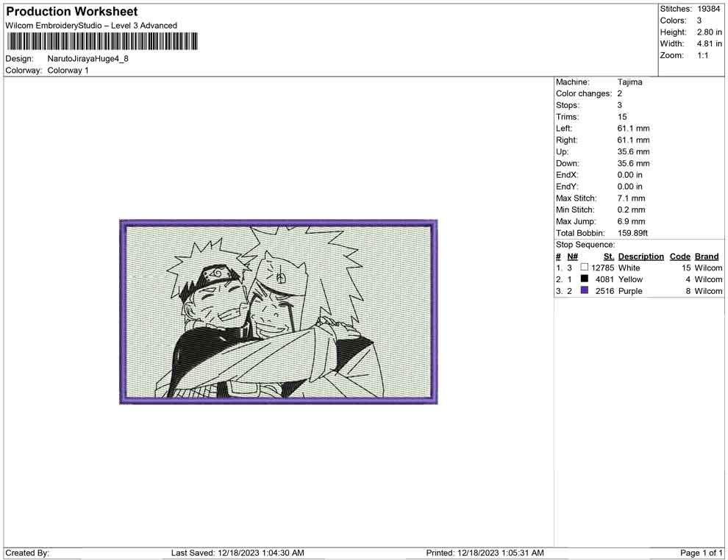
Task: Click the Up value '35.6 mm'
Action: (x=633, y=151)
